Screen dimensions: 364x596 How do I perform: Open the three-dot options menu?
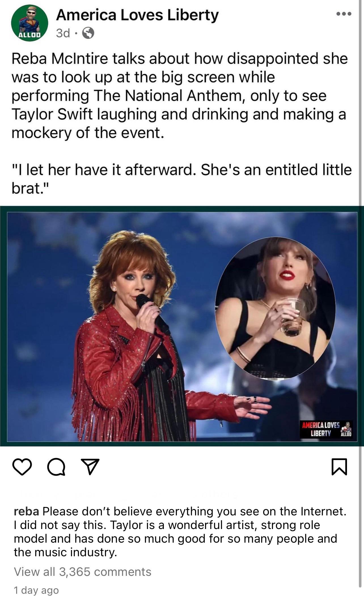pyautogui.click(x=344, y=14)
